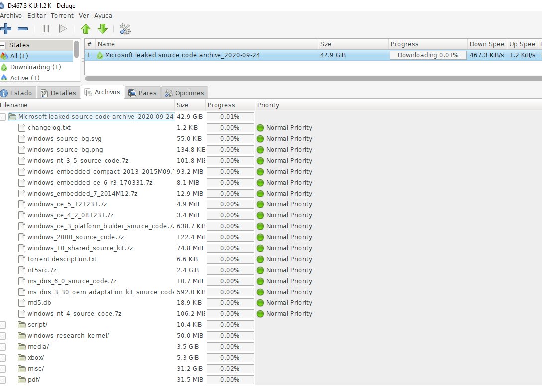The width and height of the screenshot is (542, 392).
Task: Switch to the Archivos tab
Action: point(103,92)
